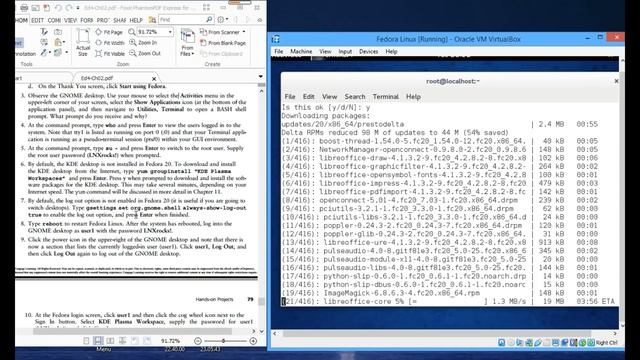Screen dimensions: 640x360
Task: Select the facing pages view icon
Action: [110, 341]
